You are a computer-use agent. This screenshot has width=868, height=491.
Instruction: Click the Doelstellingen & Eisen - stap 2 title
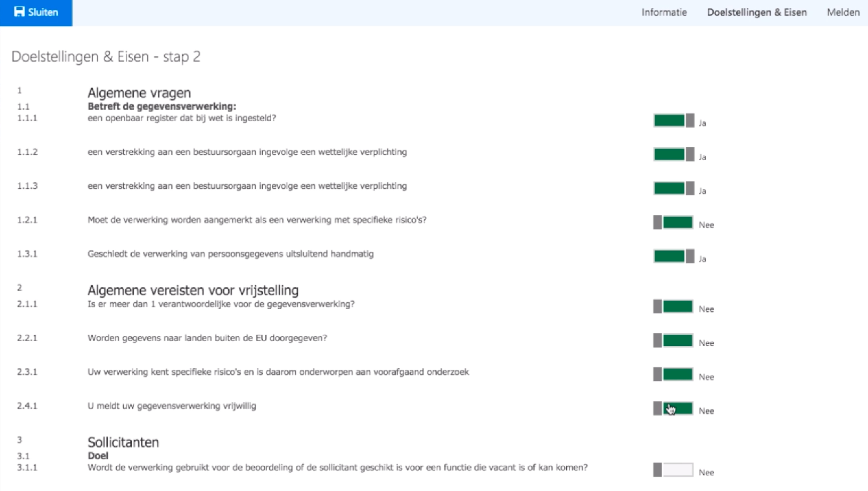[x=106, y=57]
